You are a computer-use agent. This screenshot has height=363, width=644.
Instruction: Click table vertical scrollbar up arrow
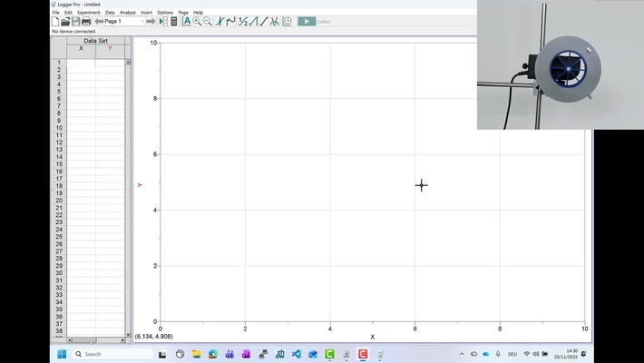[128, 62]
